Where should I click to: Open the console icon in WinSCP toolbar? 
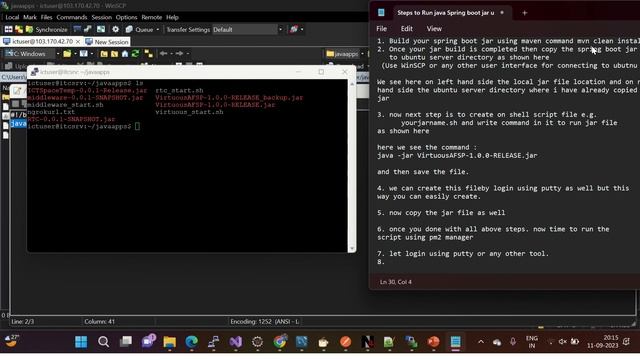[77, 29]
